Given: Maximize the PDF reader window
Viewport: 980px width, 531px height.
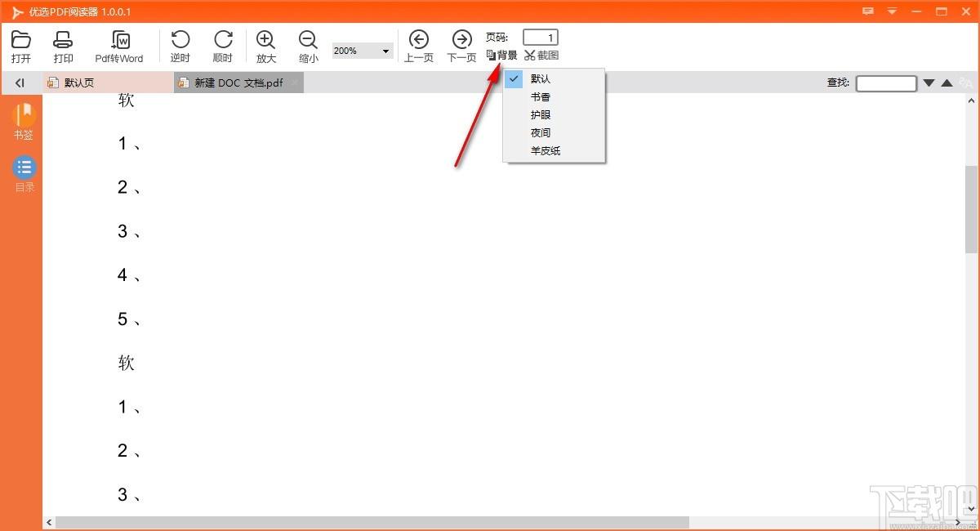Looking at the screenshot, I should 942,11.
